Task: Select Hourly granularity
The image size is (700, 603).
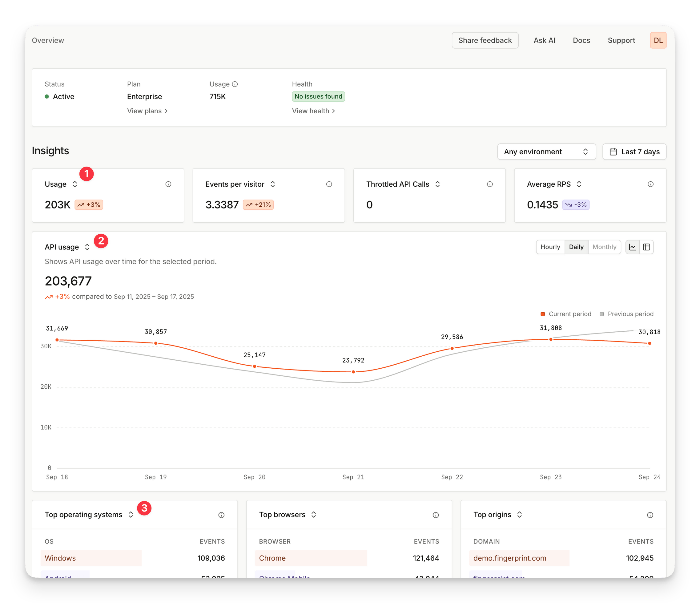Action: tap(550, 247)
